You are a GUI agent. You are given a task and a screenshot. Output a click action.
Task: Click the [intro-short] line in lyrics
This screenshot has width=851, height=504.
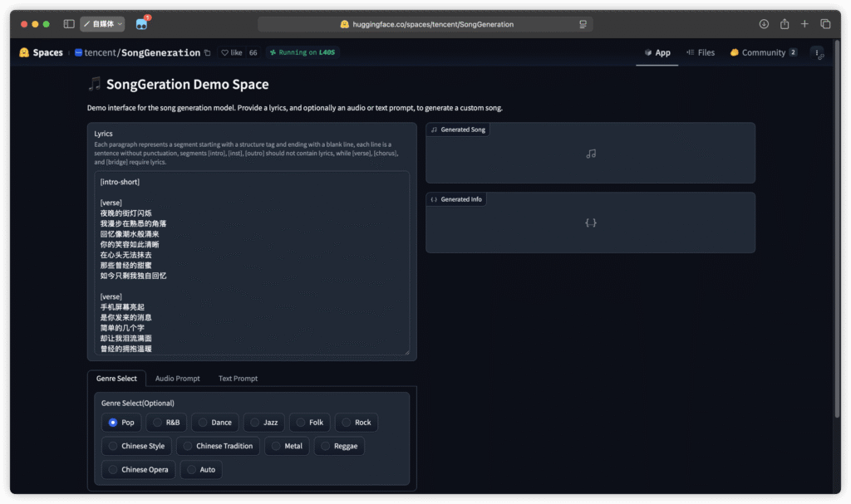pos(120,182)
